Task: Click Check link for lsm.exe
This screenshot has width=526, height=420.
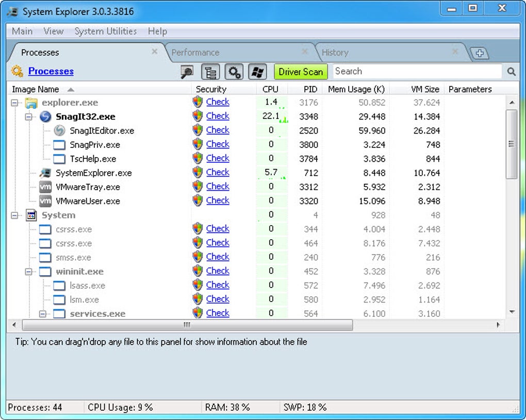Action: 218,299
